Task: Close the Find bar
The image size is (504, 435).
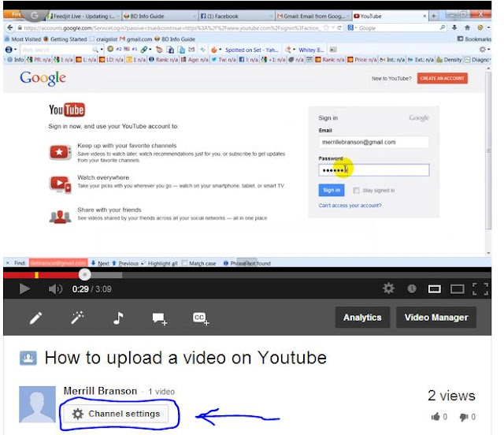Action: click(8, 263)
